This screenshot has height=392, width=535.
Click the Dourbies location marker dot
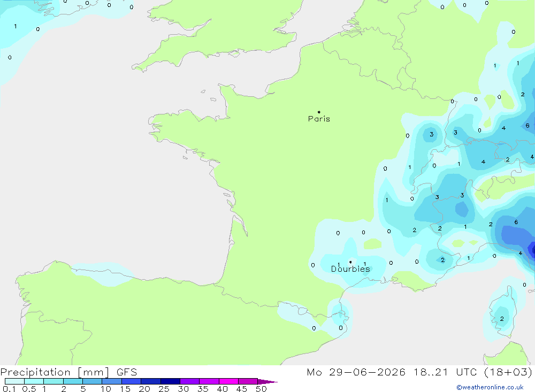[350, 262]
